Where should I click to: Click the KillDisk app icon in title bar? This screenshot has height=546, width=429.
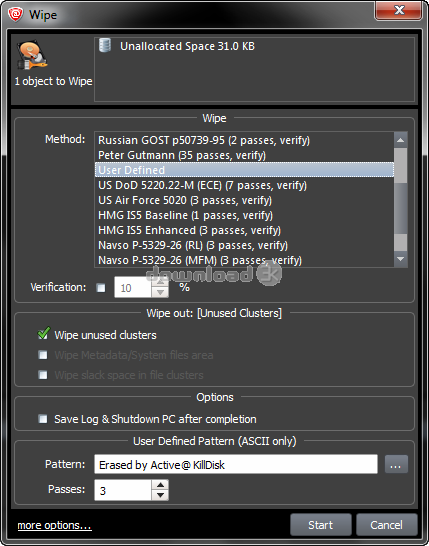click(15, 15)
